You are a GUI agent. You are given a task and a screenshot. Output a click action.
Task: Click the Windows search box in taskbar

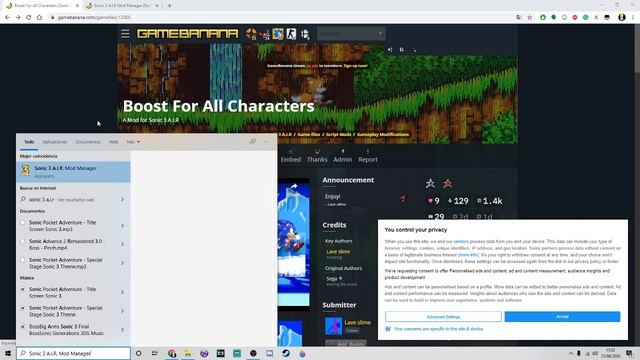73,353
